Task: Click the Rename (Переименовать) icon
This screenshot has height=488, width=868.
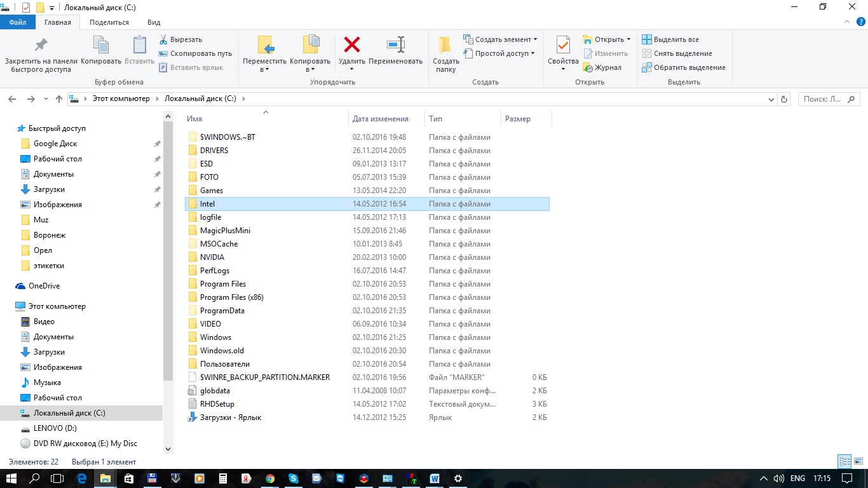Action: point(395,45)
